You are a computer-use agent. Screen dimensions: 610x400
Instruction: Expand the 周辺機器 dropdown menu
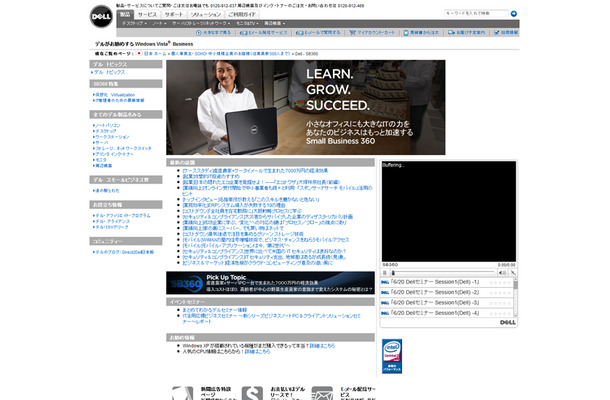coord(275,23)
